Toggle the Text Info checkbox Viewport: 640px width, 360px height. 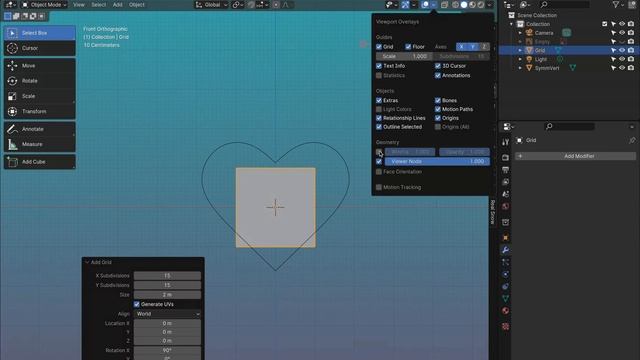tap(379, 66)
